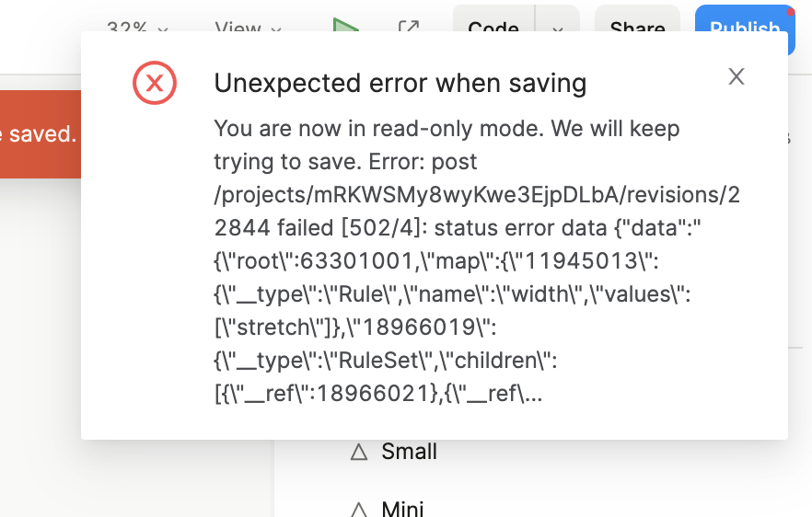This screenshot has height=517, width=812.
Task: Select the Small variant item
Action: coord(409,452)
